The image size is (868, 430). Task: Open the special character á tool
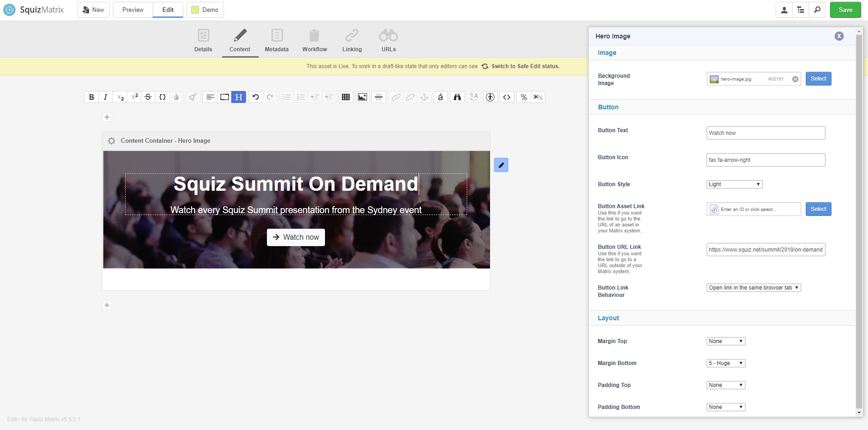[x=441, y=97]
